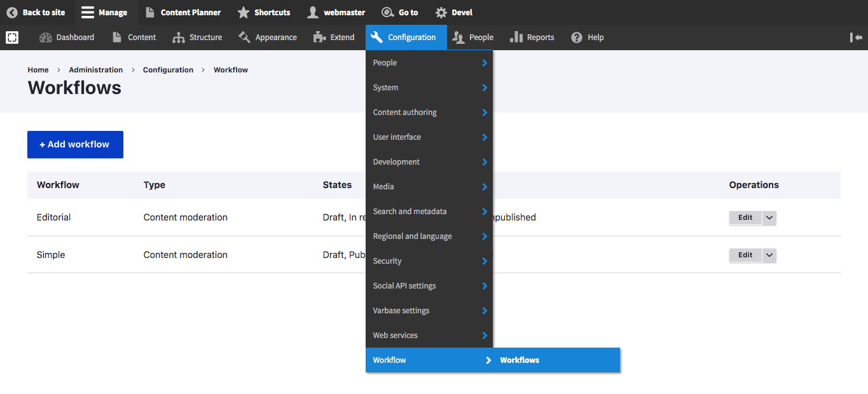
Task: Toggle the Manage hamburger menu icon
Action: point(88,12)
